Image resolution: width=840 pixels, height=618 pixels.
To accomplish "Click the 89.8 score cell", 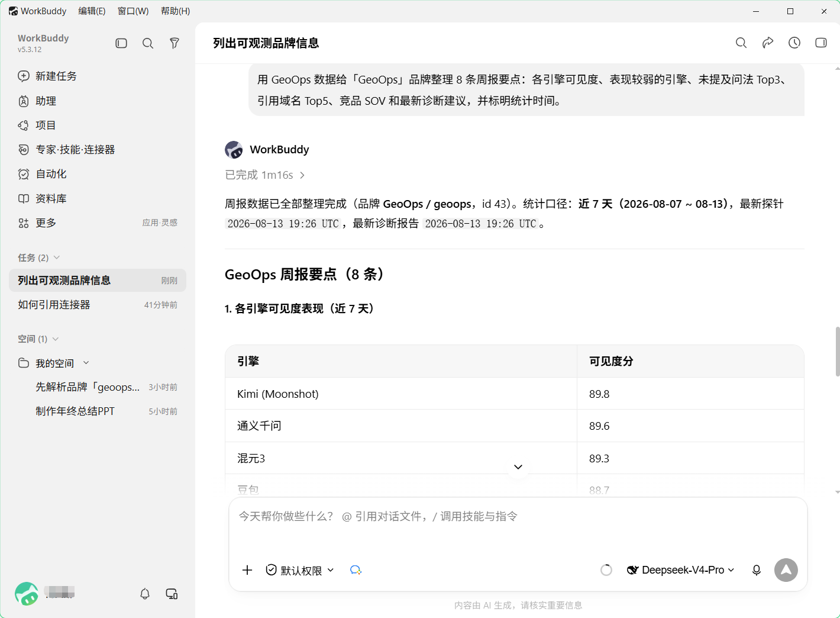I will pos(690,394).
